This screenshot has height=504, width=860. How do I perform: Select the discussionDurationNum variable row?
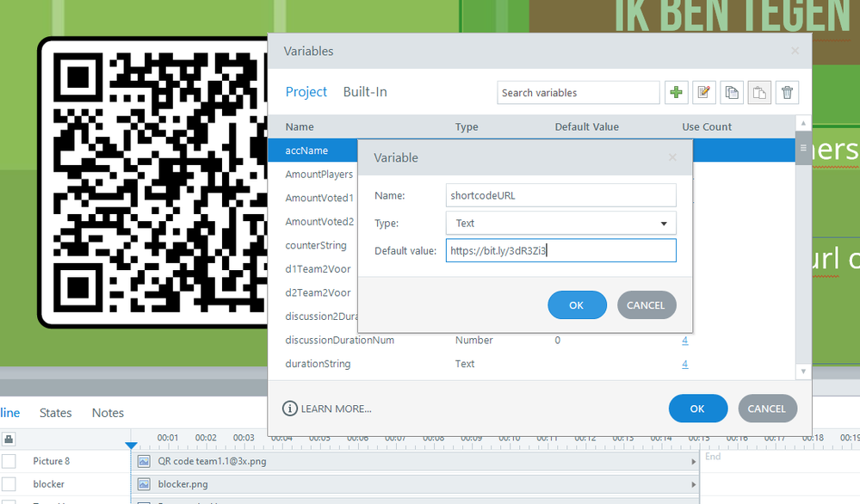tap(531, 341)
